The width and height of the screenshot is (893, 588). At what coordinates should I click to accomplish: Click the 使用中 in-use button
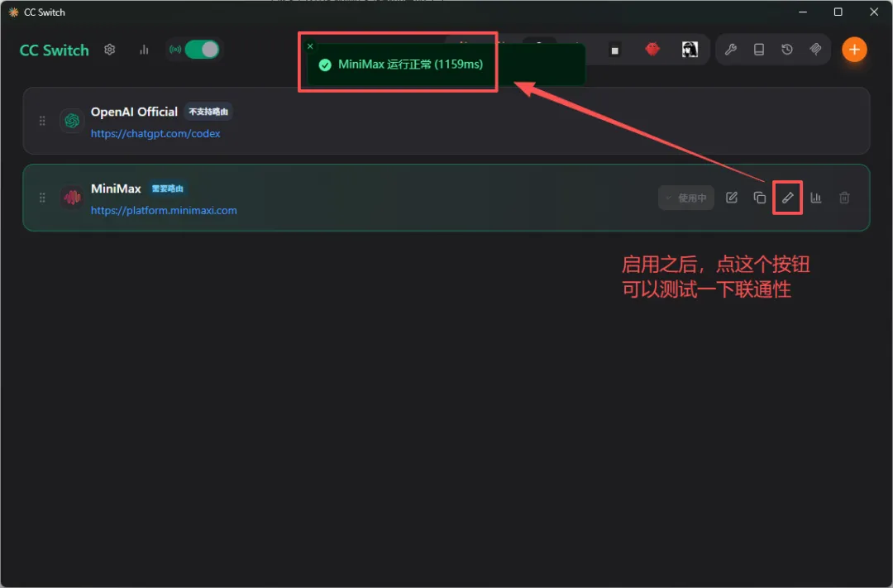pyautogui.click(x=686, y=198)
